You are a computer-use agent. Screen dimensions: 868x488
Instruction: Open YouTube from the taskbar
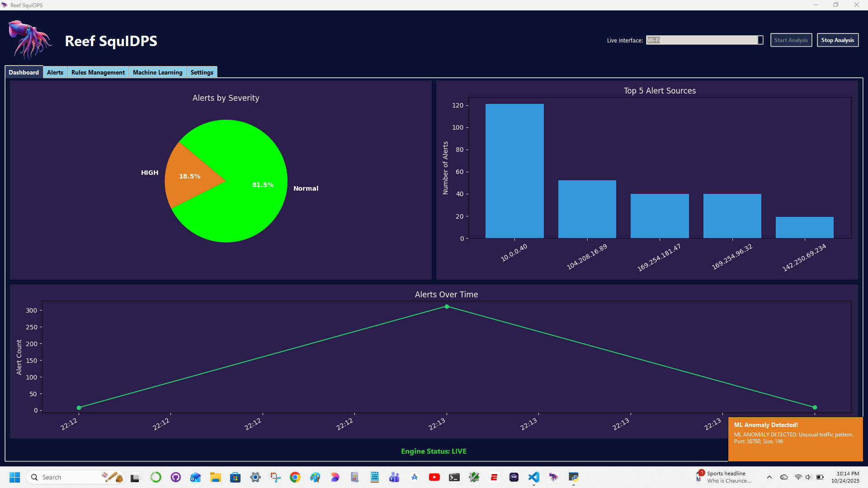[434, 477]
